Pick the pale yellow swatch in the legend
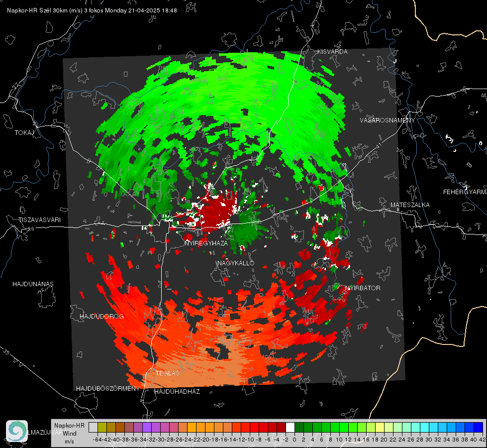 point(380,428)
